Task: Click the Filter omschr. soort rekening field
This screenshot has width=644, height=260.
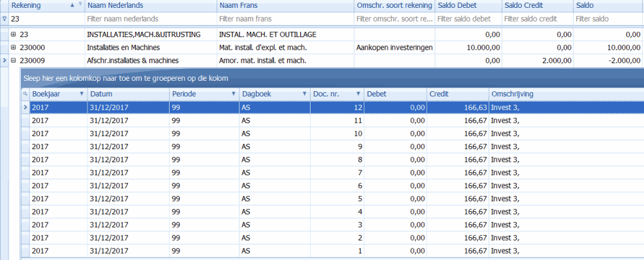Action: [x=394, y=19]
